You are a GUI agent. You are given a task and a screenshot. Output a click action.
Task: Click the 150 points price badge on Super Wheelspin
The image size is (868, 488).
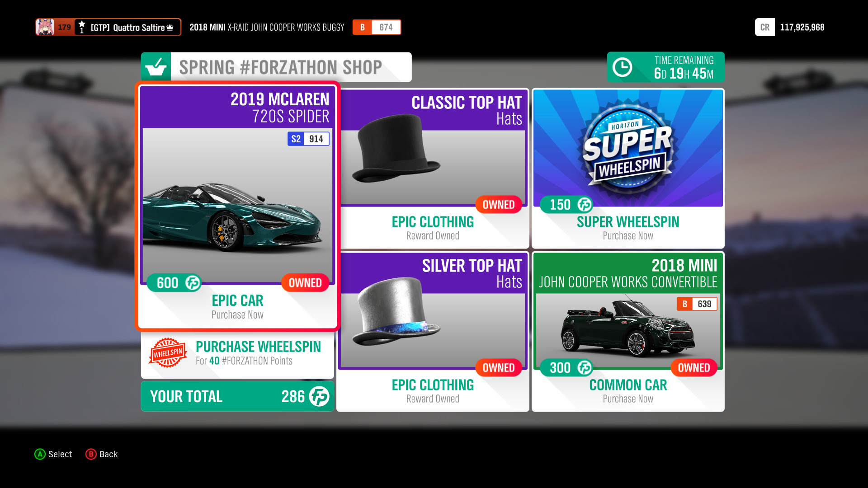click(566, 205)
